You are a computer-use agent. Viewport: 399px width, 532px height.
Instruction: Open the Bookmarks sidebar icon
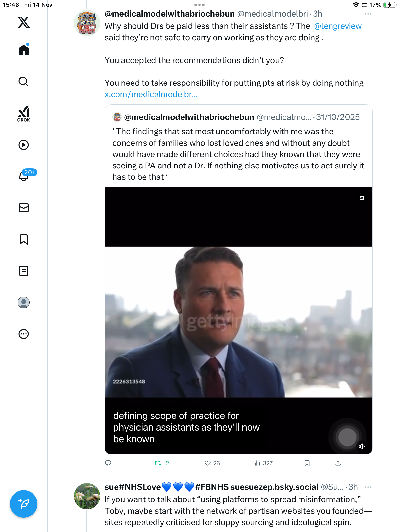[x=24, y=239]
